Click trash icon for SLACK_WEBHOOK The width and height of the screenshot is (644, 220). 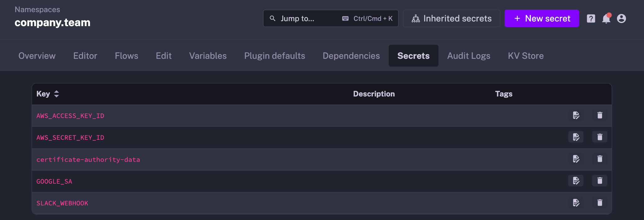point(600,203)
